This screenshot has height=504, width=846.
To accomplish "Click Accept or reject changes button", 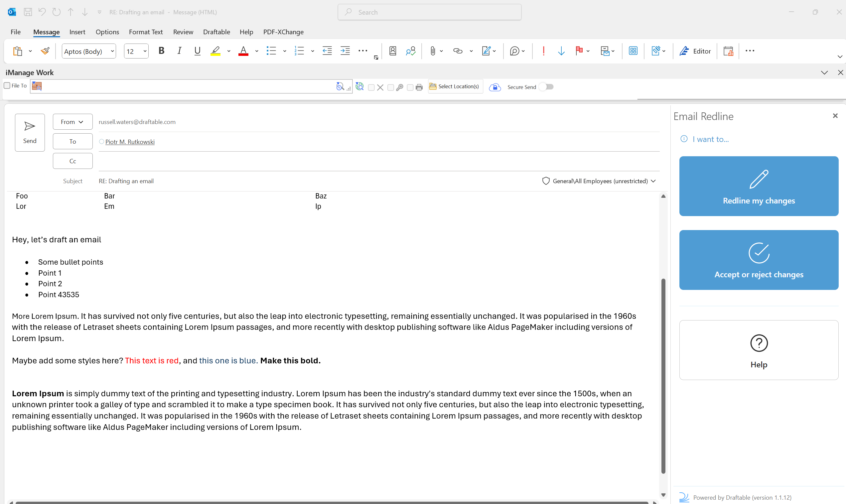I will tap(759, 260).
